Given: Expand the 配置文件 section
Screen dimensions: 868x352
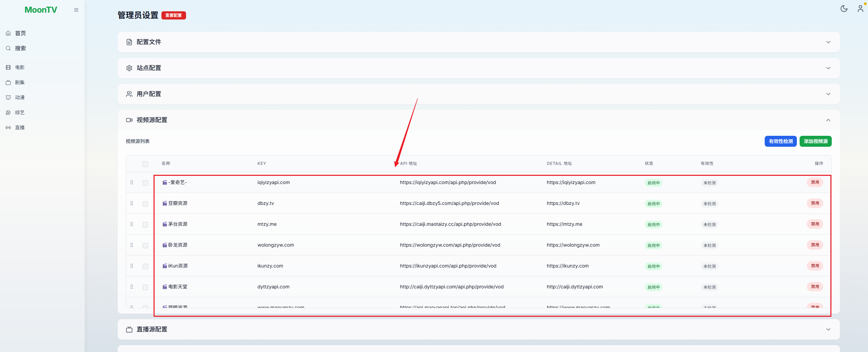Looking at the screenshot, I should pos(828,42).
